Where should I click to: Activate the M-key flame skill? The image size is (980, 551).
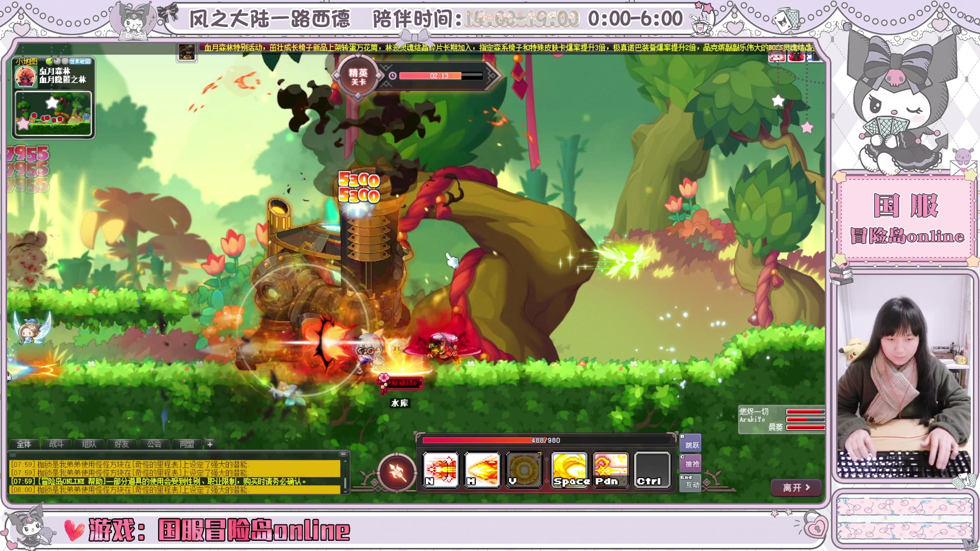tap(482, 470)
